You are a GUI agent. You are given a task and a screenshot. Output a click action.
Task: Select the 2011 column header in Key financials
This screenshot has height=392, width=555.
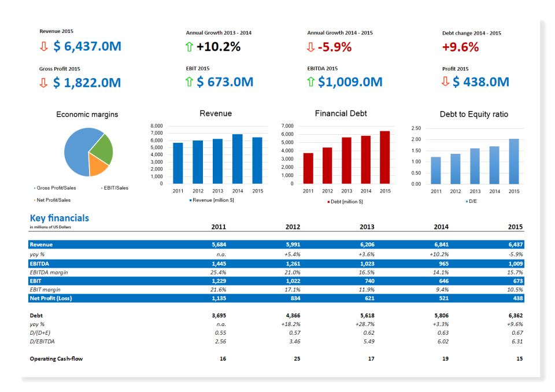tap(219, 227)
